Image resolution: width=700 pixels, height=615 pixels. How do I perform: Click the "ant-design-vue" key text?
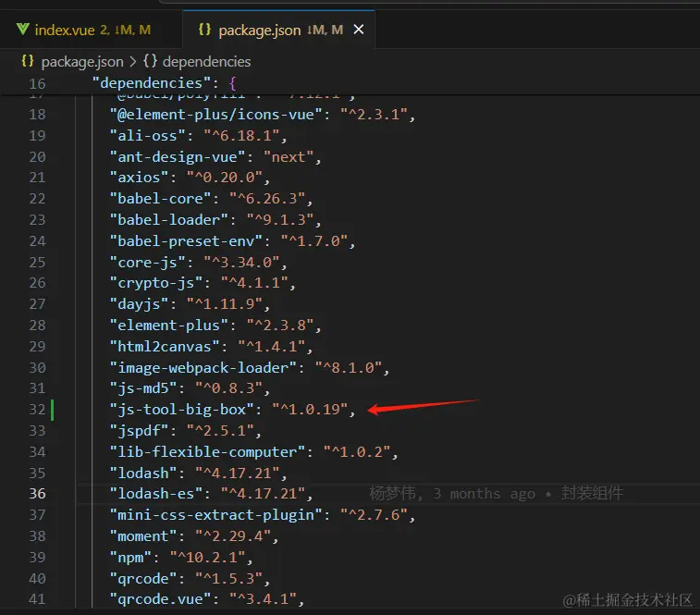(x=178, y=157)
